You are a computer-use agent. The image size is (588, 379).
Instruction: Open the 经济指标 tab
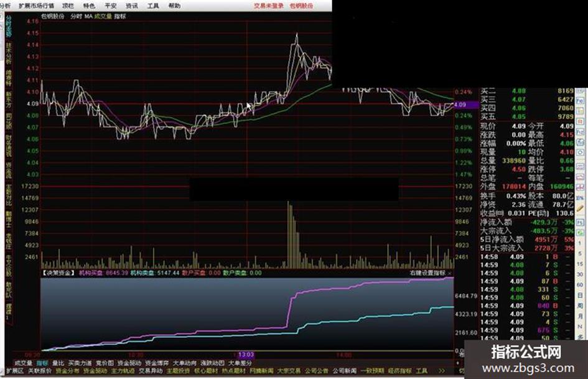pyautogui.click(x=400, y=371)
